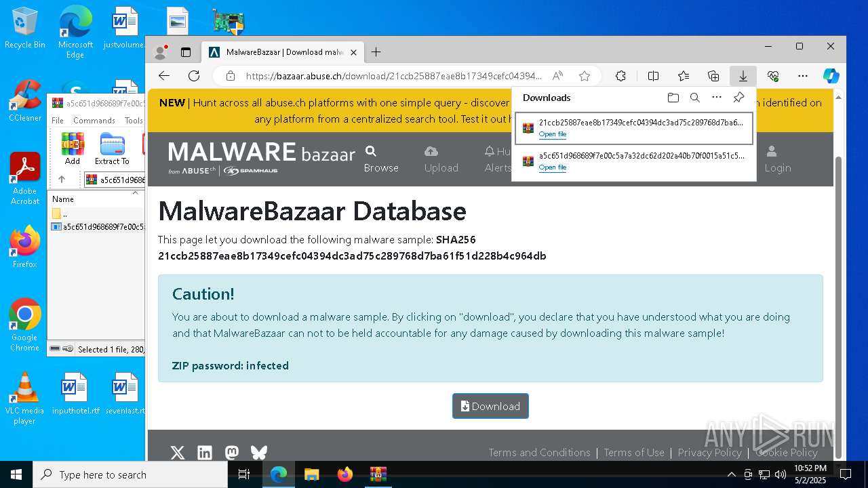The image size is (868, 488).
Task: Go up one folder in WinRAR
Action: point(62,180)
